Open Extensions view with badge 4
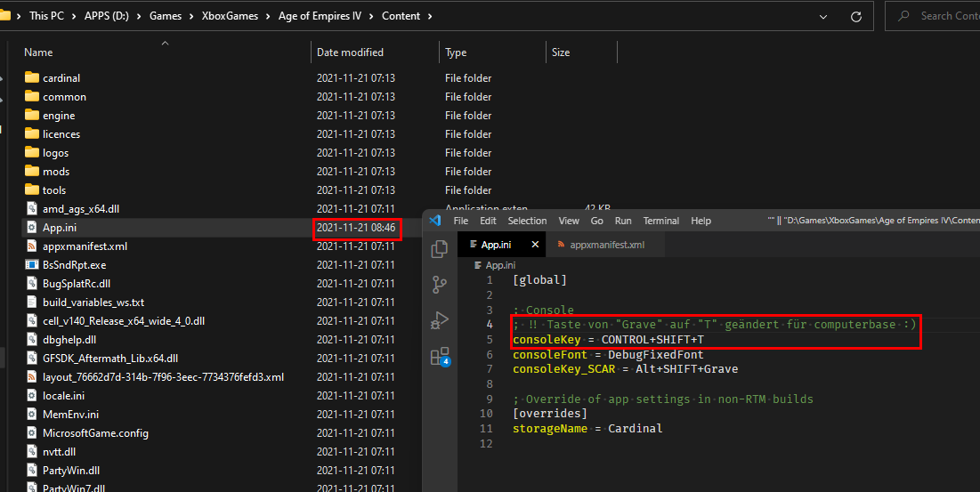980x492 pixels. pos(440,357)
